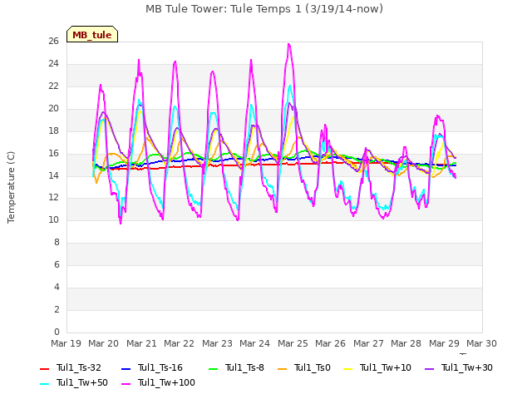The image size is (532, 399).
Task: Toggle Tul1_Tw+10 legend entry
Action: (377, 367)
